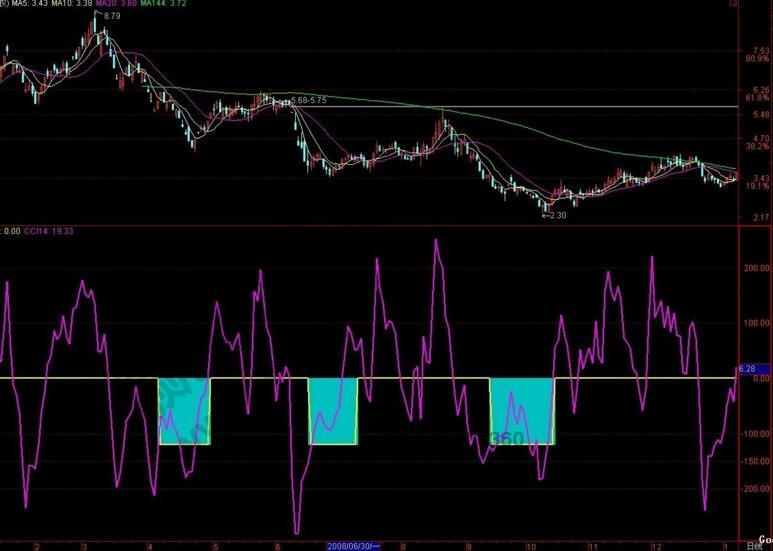Click the 61.8% Fibonacci level label
Screen dimensions: 773x551
pyautogui.click(x=756, y=99)
